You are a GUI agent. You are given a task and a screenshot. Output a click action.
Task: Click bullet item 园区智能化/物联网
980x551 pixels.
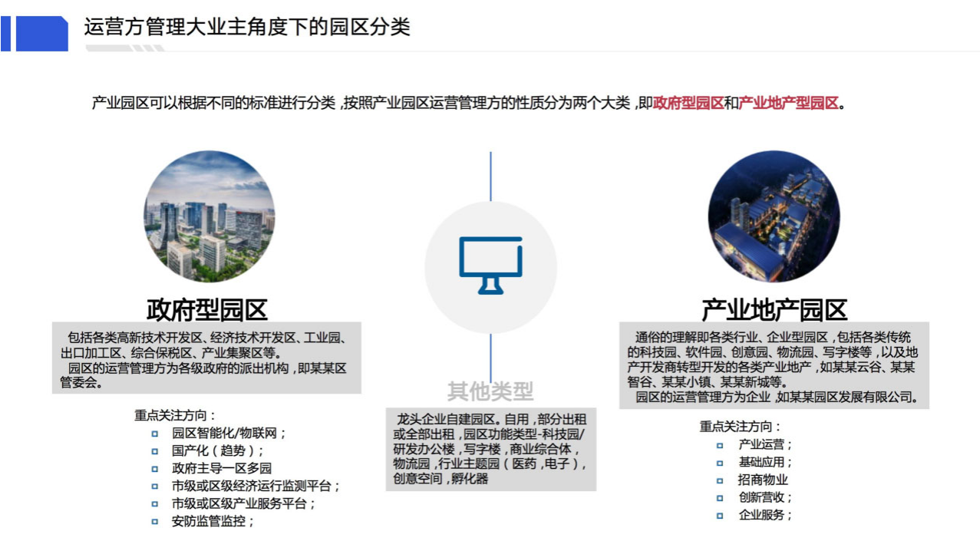coord(229,433)
